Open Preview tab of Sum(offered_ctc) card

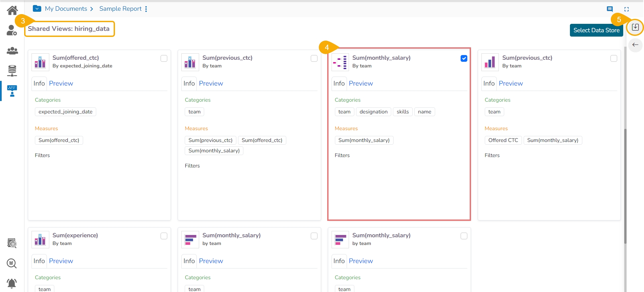[61, 84]
